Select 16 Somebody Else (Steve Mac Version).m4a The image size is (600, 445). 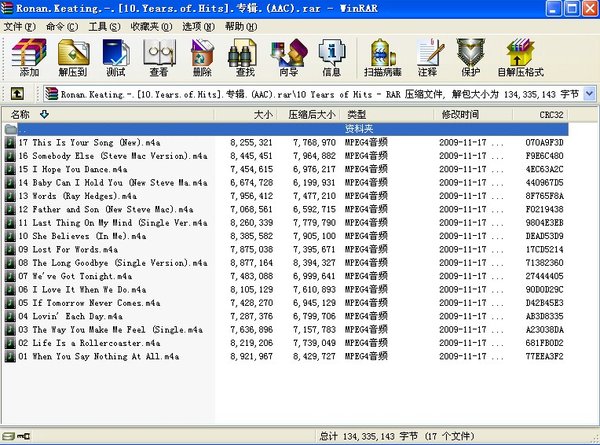pos(113,156)
